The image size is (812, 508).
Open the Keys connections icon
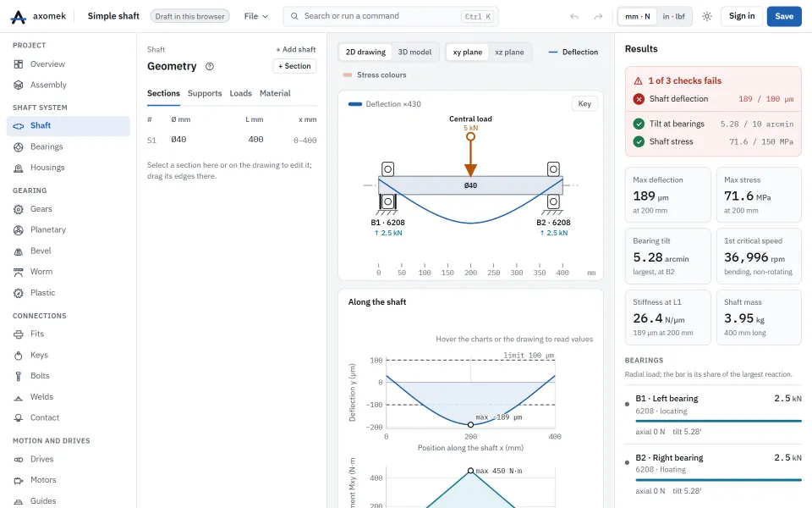[18, 355]
